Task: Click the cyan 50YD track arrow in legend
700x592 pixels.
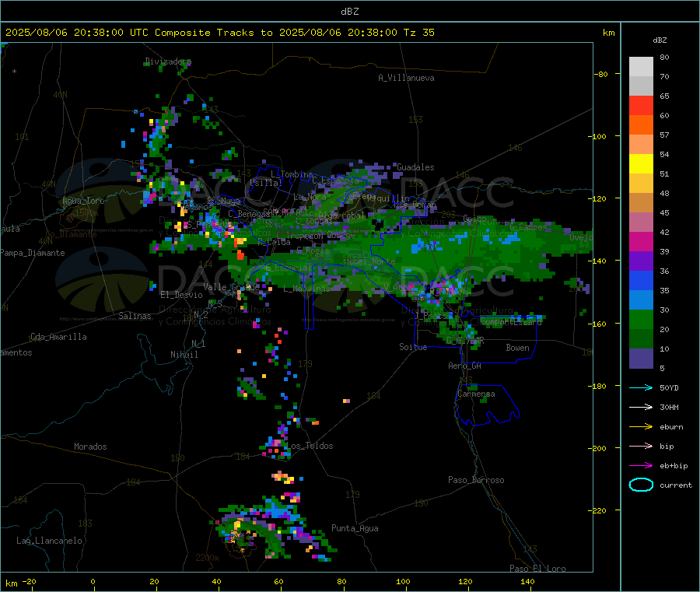Action: coord(641,387)
